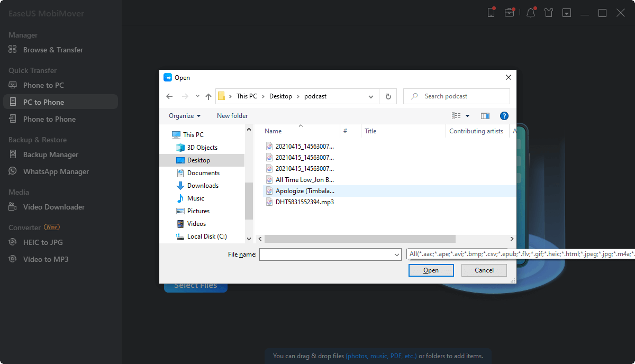Image resolution: width=635 pixels, height=364 pixels.
Task: Click the toolkit briefcase icon in titlebar
Action: point(510,12)
